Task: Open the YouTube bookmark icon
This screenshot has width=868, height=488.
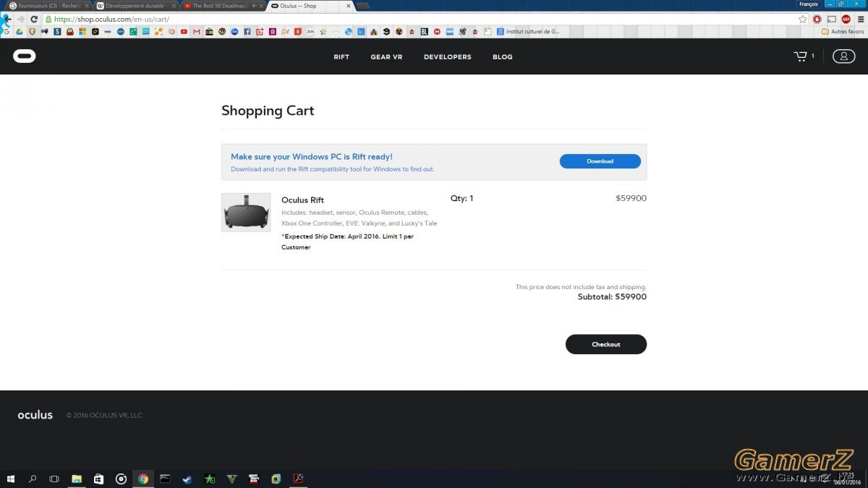Action: [x=184, y=32]
